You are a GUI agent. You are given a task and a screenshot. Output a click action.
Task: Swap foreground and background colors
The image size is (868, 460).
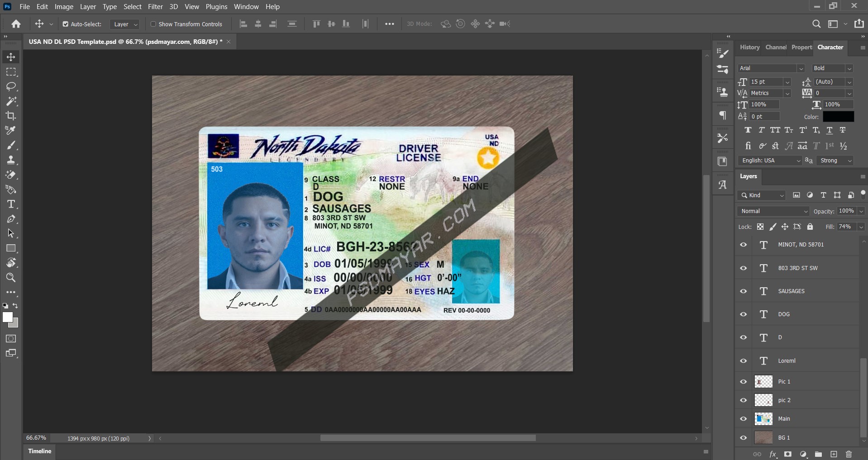point(15,306)
